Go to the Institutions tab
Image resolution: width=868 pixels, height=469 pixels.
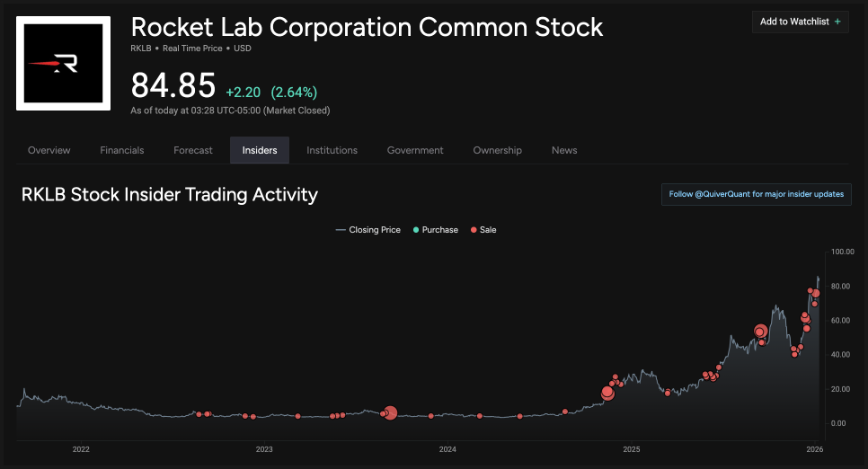332,150
